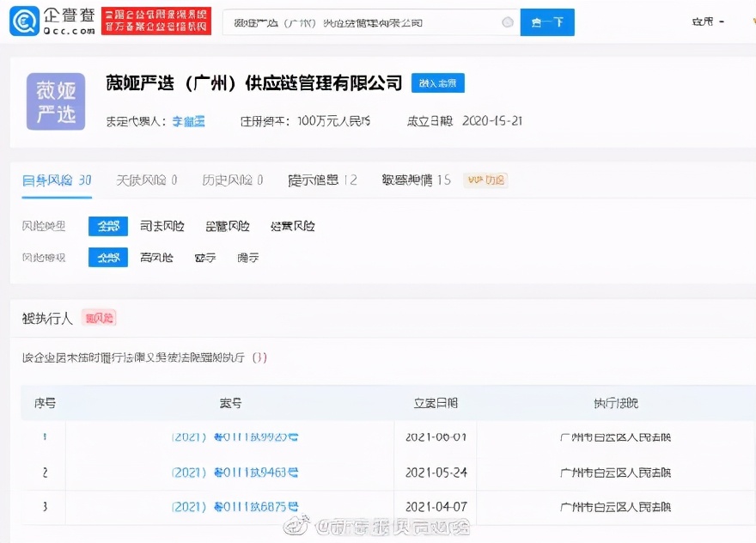Viewport: 756px width, 543px height.
Task: Open legal representative 李霜雯 profile
Action: pyautogui.click(x=189, y=121)
